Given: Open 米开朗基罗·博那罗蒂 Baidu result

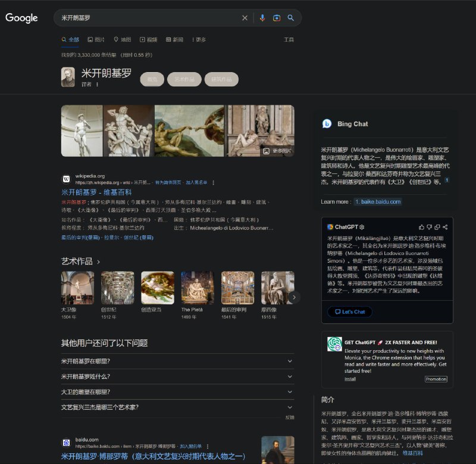Looking at the screenshot, I should coord(154,456).
